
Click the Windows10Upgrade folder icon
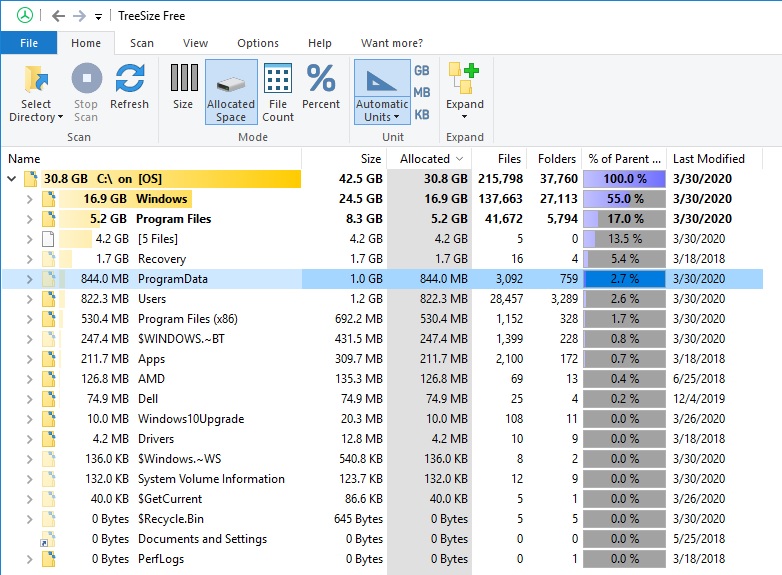pos(48,418)
